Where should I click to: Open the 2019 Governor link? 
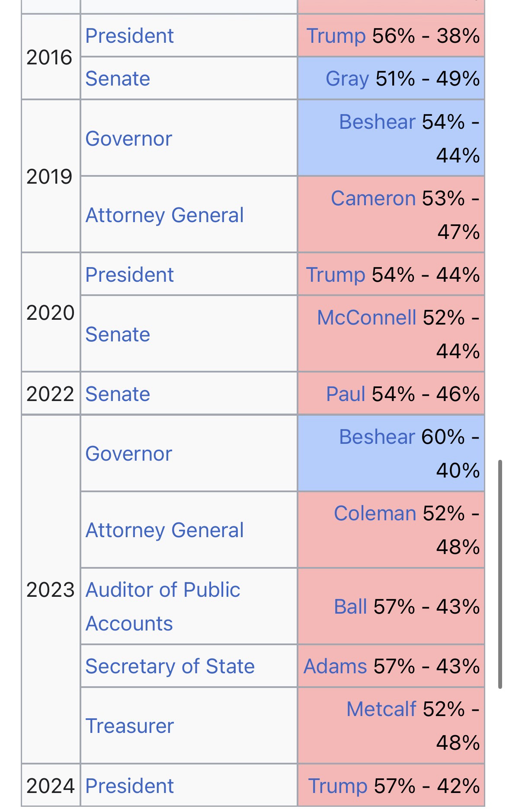coord(128,139)
